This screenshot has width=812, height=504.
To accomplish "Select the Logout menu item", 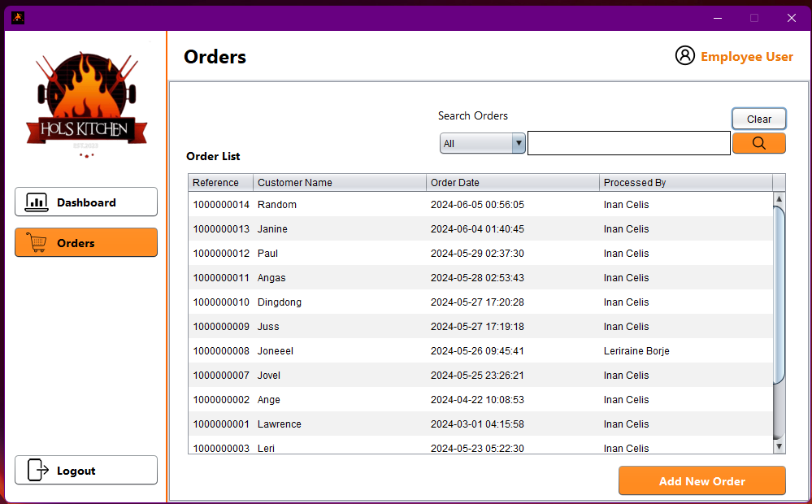I will coord(86,470).
